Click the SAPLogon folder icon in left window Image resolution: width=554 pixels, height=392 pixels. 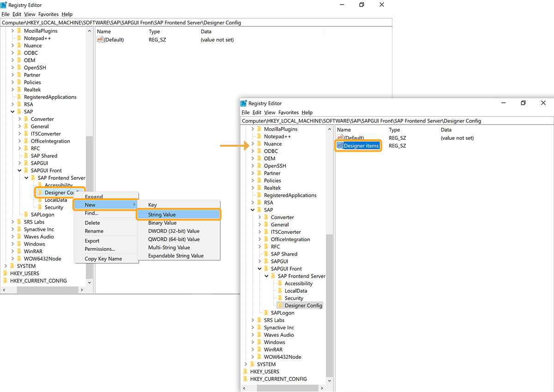click(x=26, y=215)
